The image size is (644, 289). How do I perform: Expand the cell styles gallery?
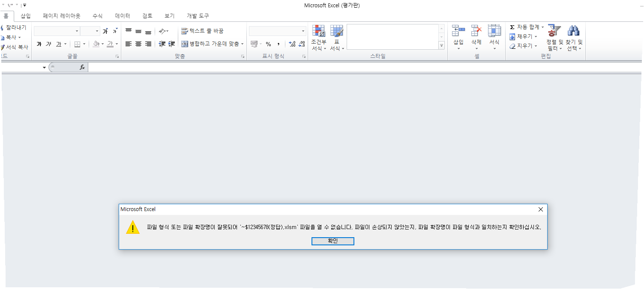point(441,45)
